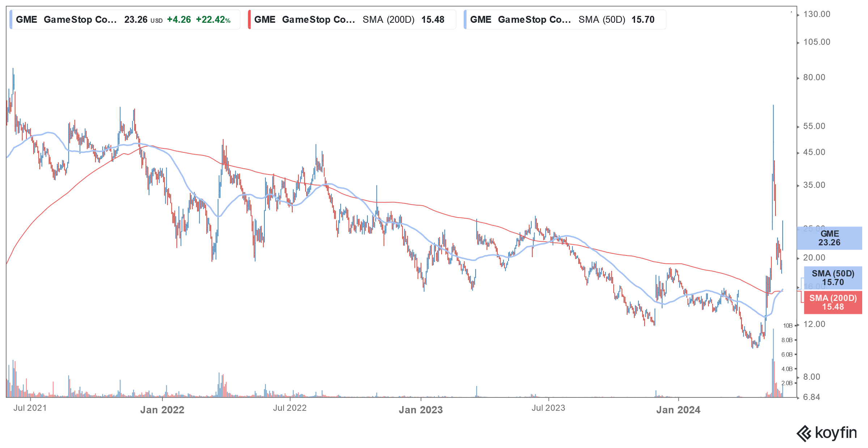The width and height of the screenshot is (868, 448).
Task: Click the light blue SMA 50D color bar
Action: (465, 20)
